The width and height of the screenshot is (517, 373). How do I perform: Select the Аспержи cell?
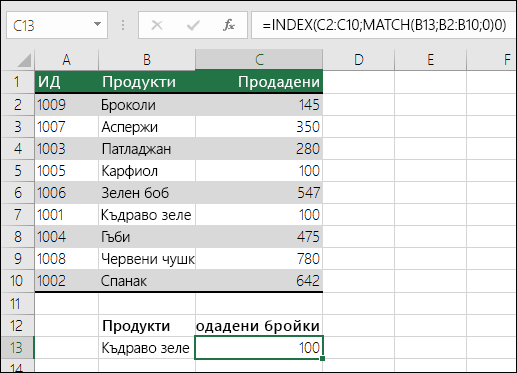147,127
